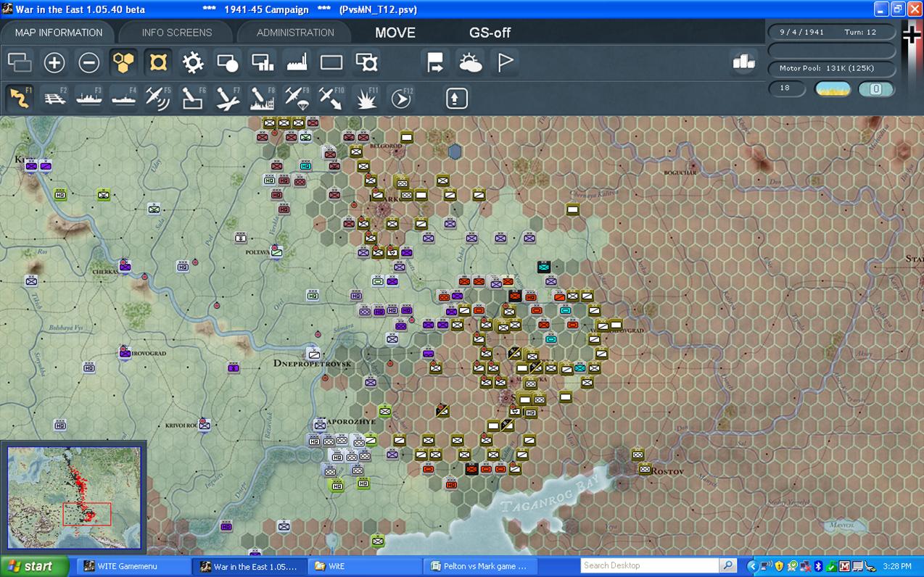This screenshot has height=577, width=924.
Task: Toggle the enemy hex control overlay icon
Action: point(158,63)
